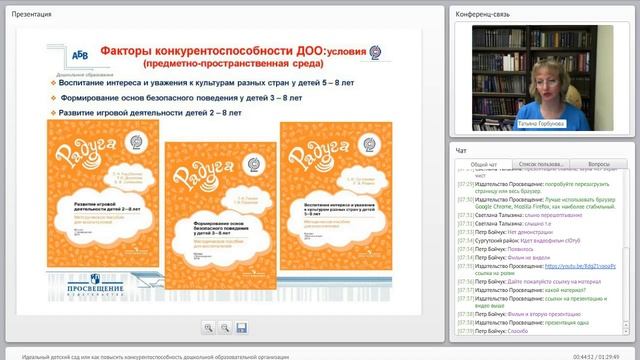Open the Общий чат tab

pos(484,164)
